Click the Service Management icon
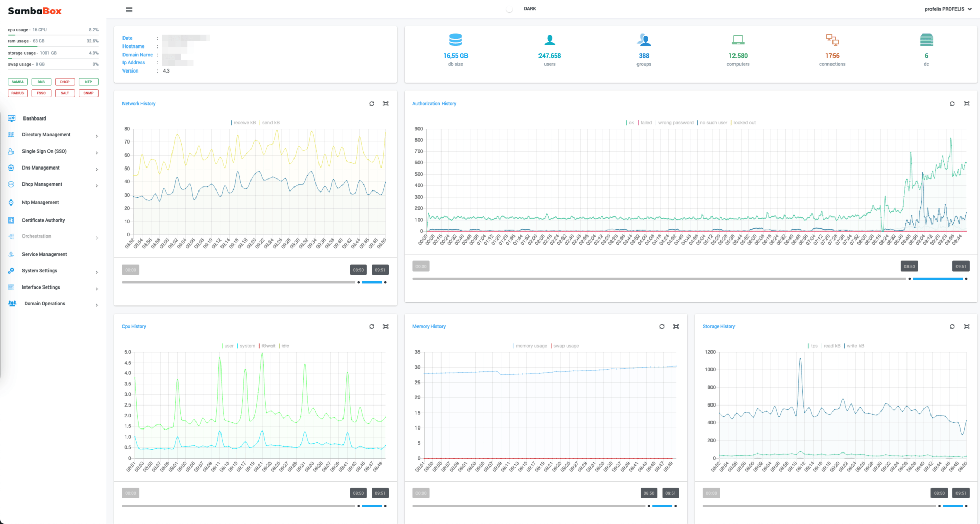Screen dimensions: 980x524 point(11,254)
